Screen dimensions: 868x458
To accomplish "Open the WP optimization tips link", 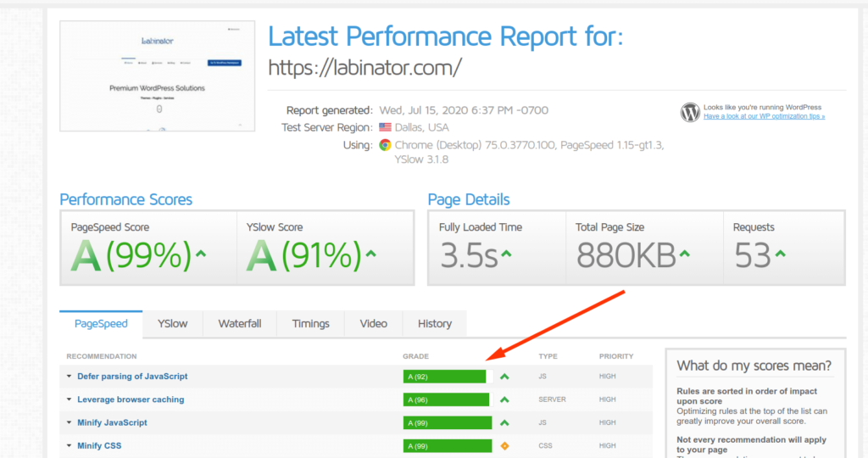I will pyautogui.click(x=764, y=116).
